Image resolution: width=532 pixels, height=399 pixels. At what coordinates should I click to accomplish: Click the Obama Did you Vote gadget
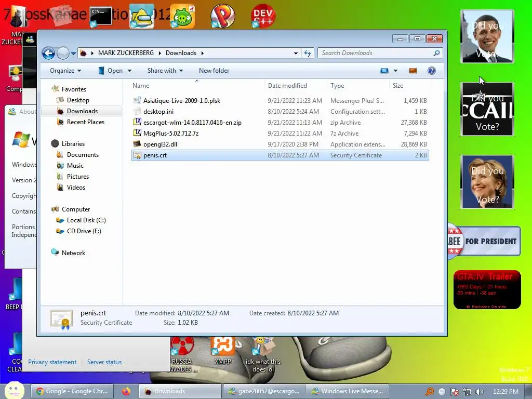click(487, 36)
